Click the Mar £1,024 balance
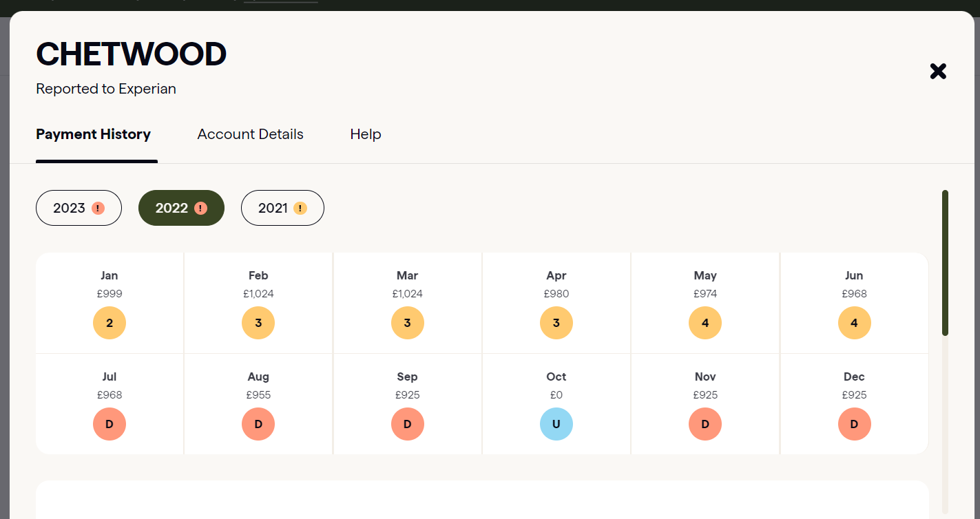980x519 pixels. point(408,294)
